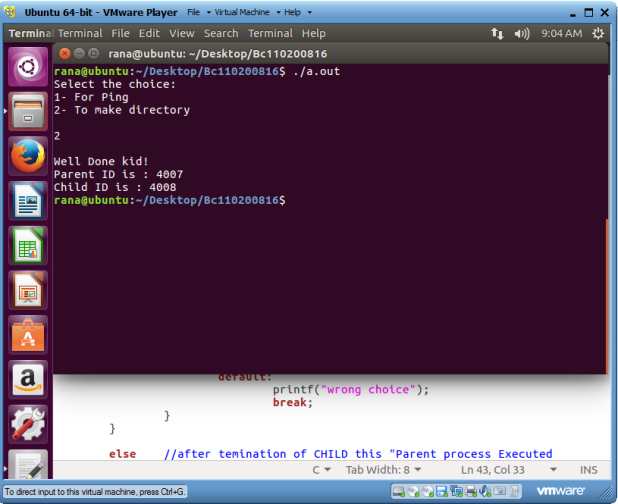Image resolution: width=618 pixels, height=504 pixels.
Task: Click the line "2- To make directory"
Action: [x=122, y=110]
